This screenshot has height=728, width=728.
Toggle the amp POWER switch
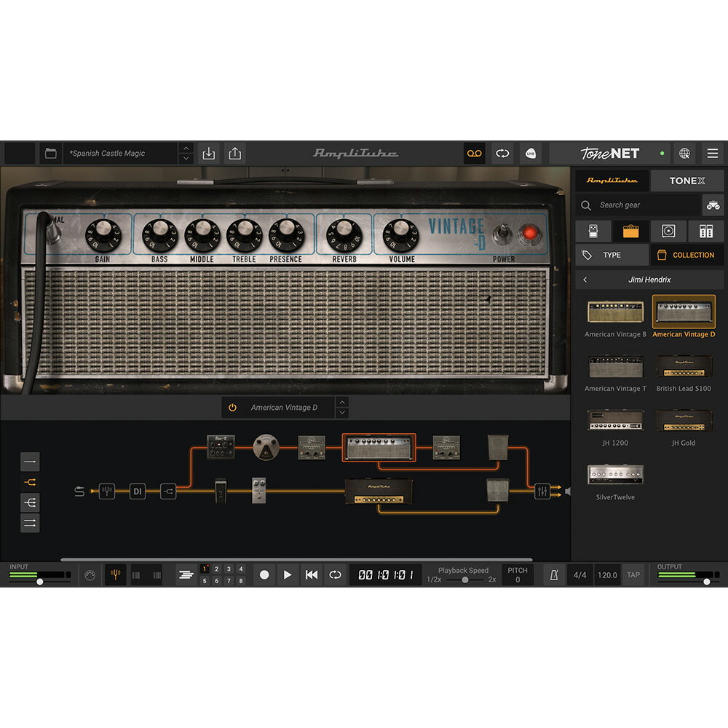502,235
